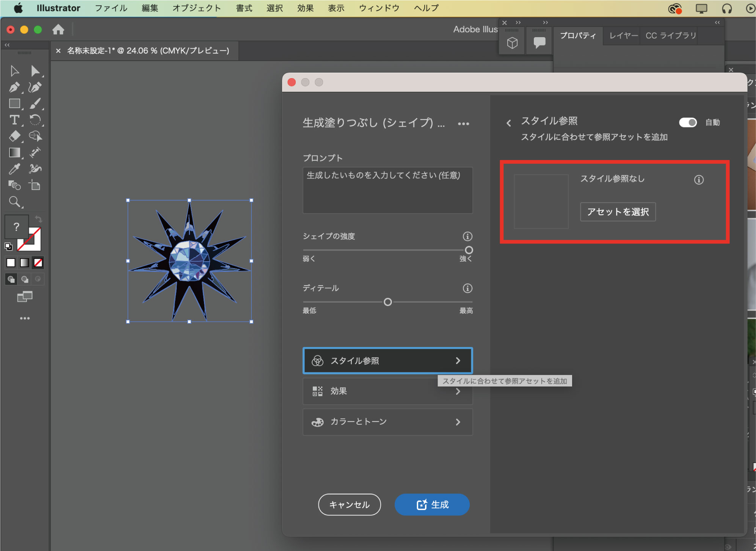Click the プロンプト text field
The width and height of the screenshot is (756, 551).
point(387,190)
